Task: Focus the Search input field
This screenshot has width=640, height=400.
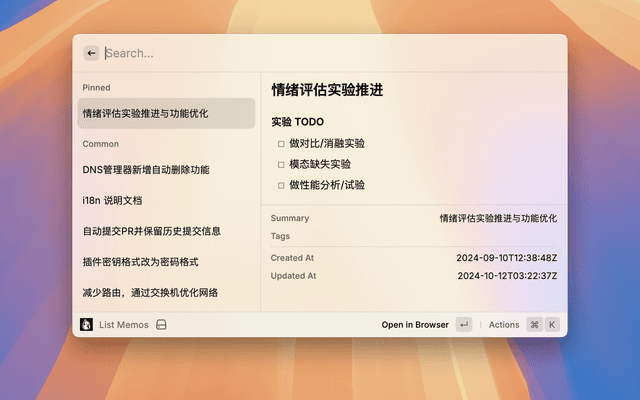Action: click(x=300, y=53)
